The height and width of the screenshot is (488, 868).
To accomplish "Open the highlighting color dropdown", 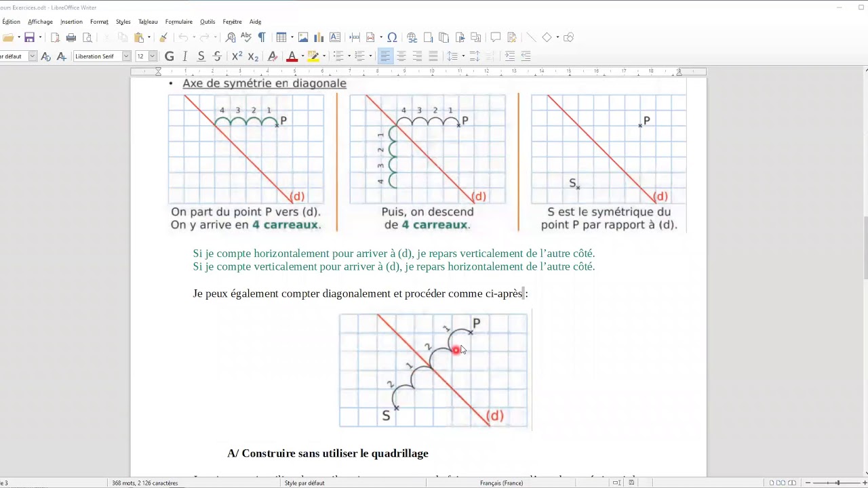I will click(324, 56).
